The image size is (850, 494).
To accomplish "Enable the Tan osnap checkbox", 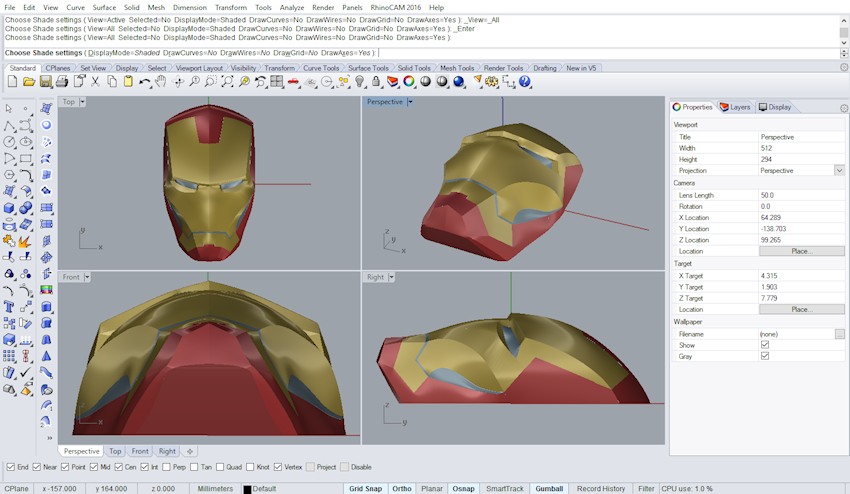I will point(194,467).
